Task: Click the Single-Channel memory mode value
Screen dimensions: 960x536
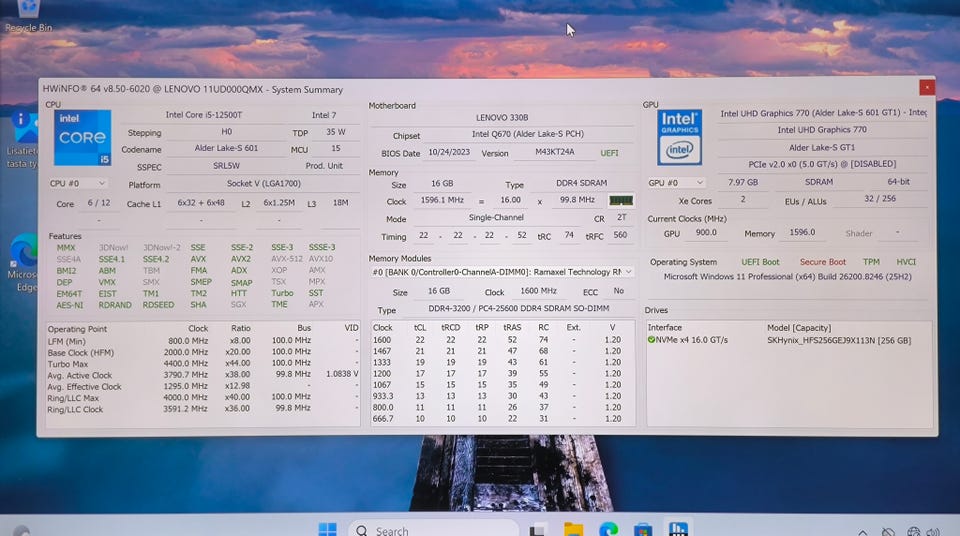Action: [497, 218]
